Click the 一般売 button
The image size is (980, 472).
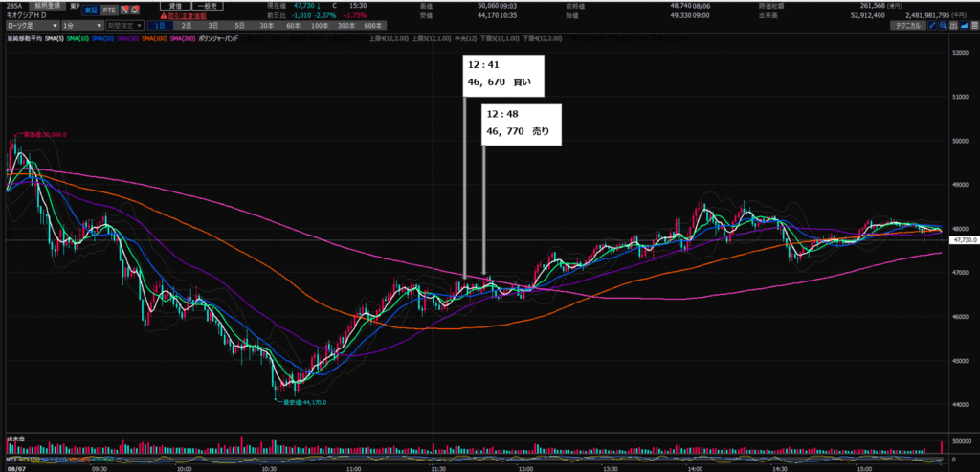click(x=208, y=6)
